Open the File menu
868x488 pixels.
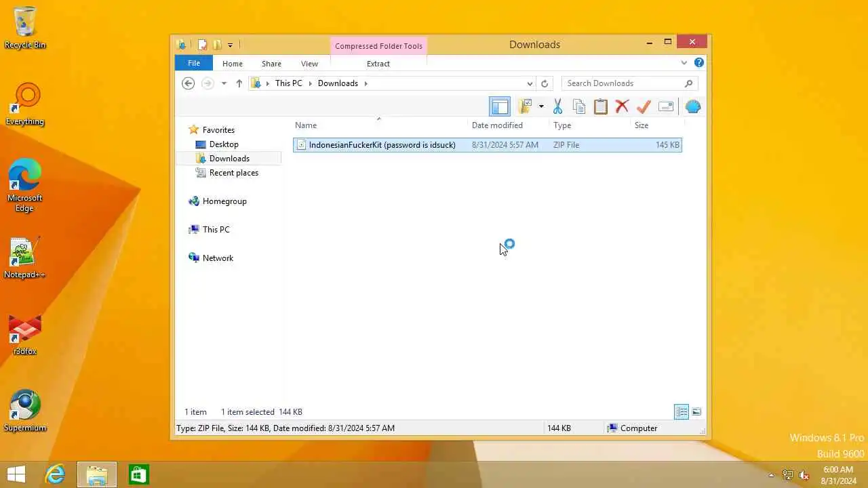pyautogui.click(x=194, y=63)
